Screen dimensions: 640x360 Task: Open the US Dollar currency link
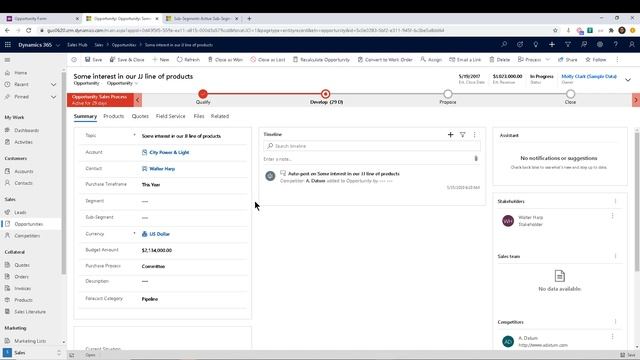click(x=159, y=234)
